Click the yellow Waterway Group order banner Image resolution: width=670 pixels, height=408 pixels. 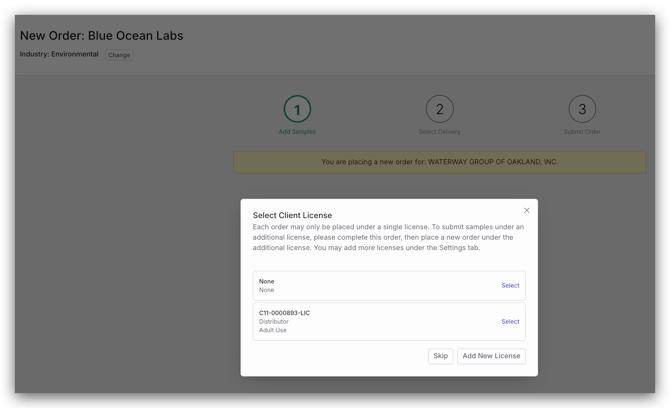click(x=439, y=161)
